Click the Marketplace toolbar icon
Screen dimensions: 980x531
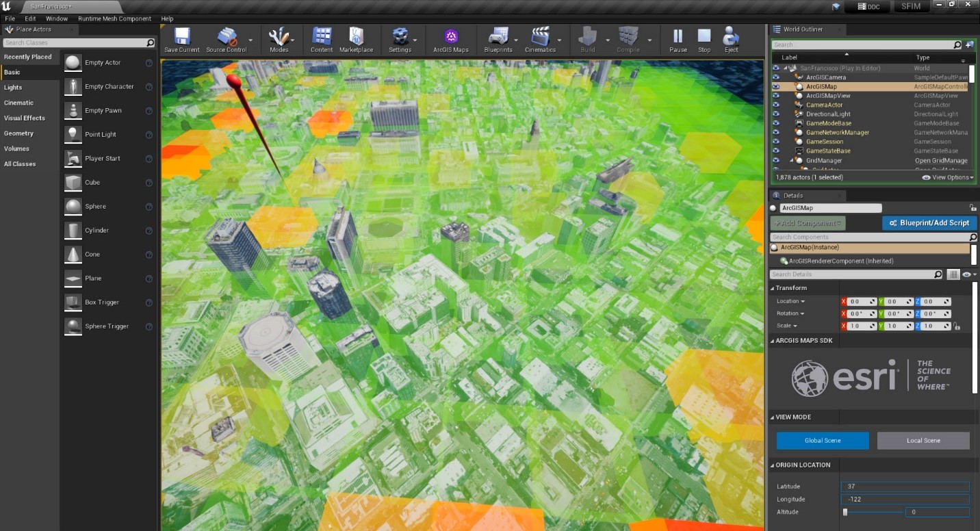[x=356, y=40]
